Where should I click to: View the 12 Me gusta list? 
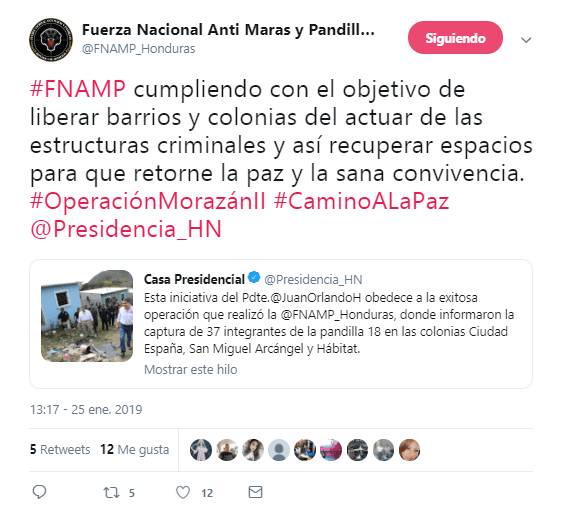(135, 449)
